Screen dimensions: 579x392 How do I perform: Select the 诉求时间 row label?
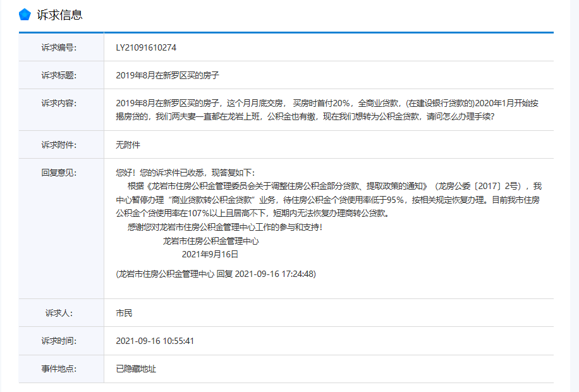[x=59, y=341]
